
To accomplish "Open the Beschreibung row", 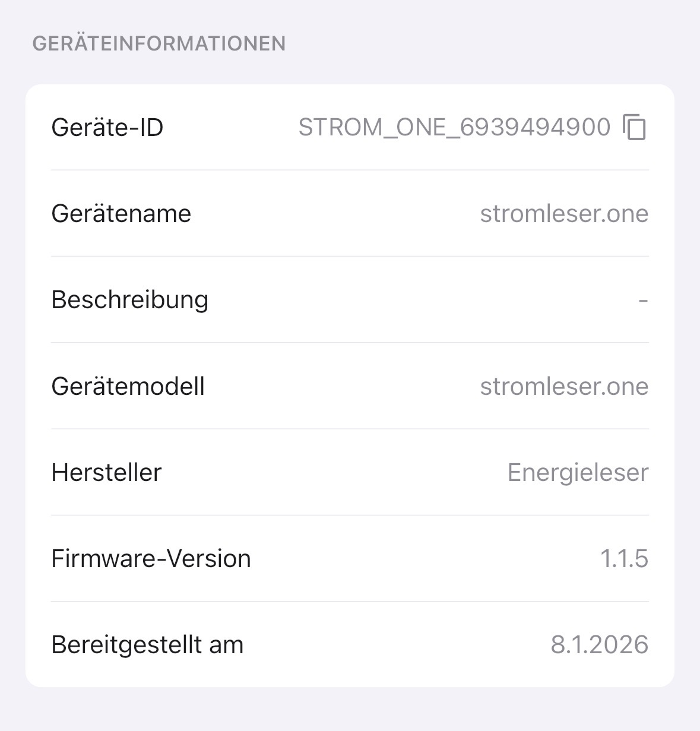I will point(350,300).
